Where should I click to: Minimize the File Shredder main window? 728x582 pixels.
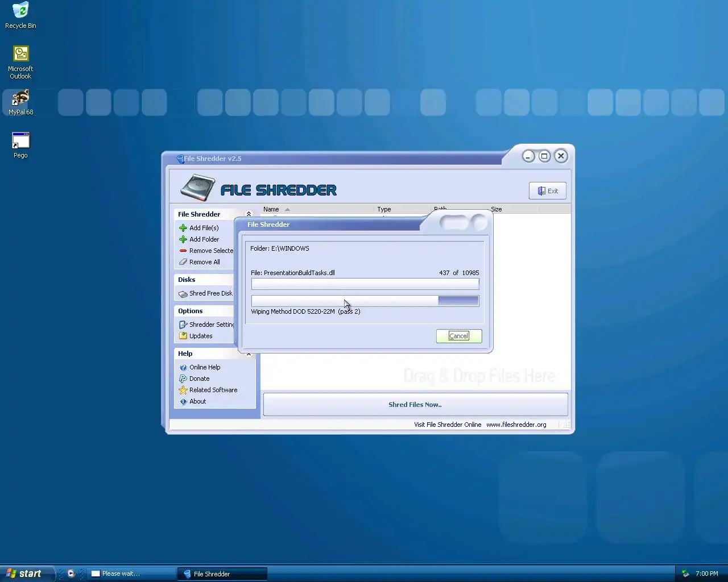[x=528, y=156]
